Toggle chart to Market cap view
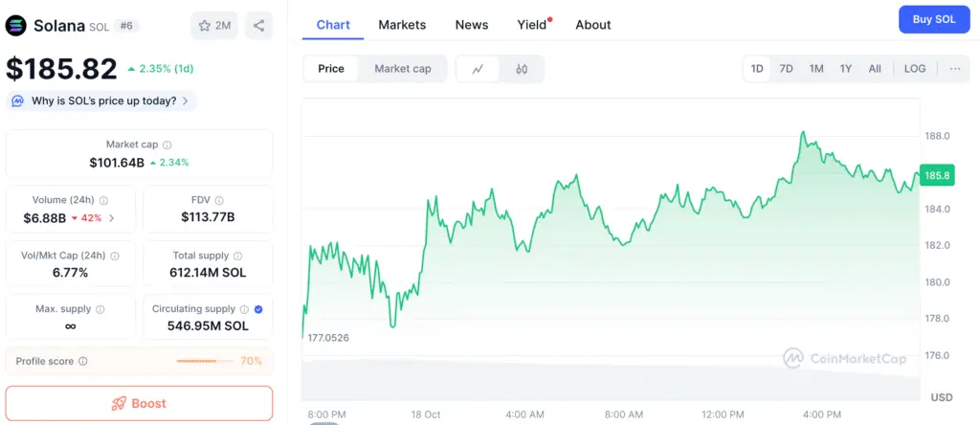 click(402, 69)
